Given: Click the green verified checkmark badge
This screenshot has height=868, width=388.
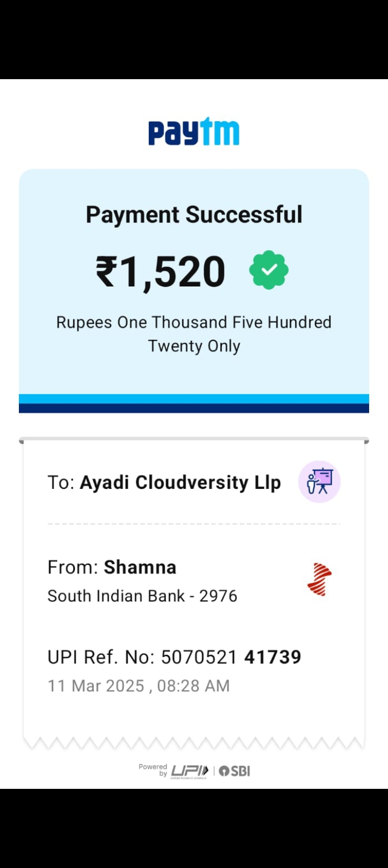Looking at the screenshot, I should pyautogui.click(x=268, y=270).
